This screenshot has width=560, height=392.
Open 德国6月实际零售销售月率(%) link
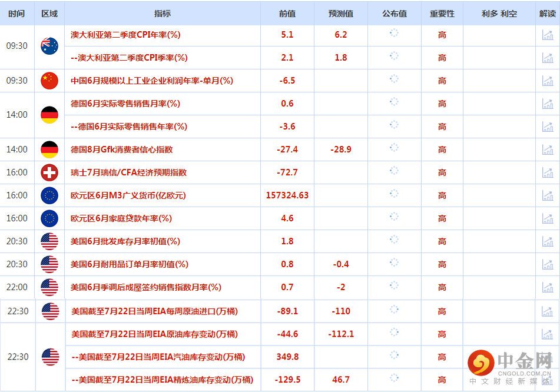125,104
